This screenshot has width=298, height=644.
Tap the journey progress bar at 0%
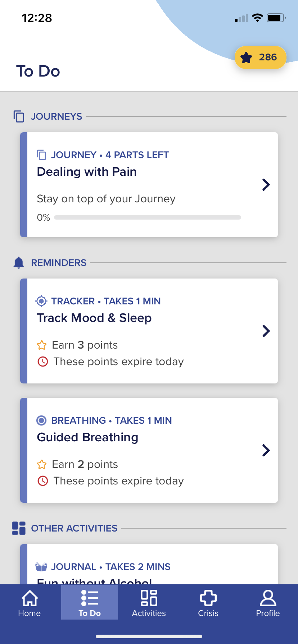point(148,217)
